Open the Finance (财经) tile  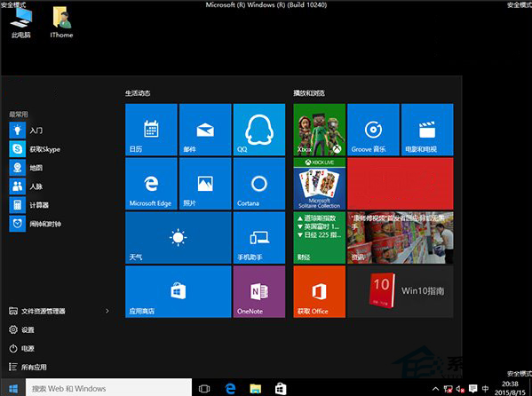(319, 238)
